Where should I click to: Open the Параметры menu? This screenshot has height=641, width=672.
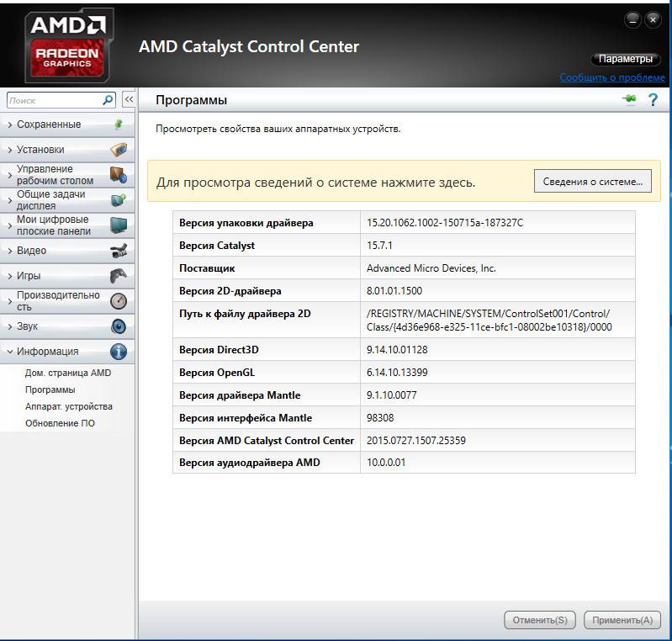(x=625, y=59)
